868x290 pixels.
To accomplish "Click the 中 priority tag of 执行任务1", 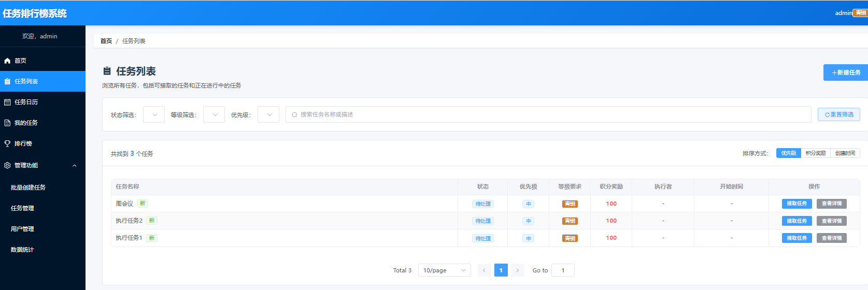I will pos(529,239).
